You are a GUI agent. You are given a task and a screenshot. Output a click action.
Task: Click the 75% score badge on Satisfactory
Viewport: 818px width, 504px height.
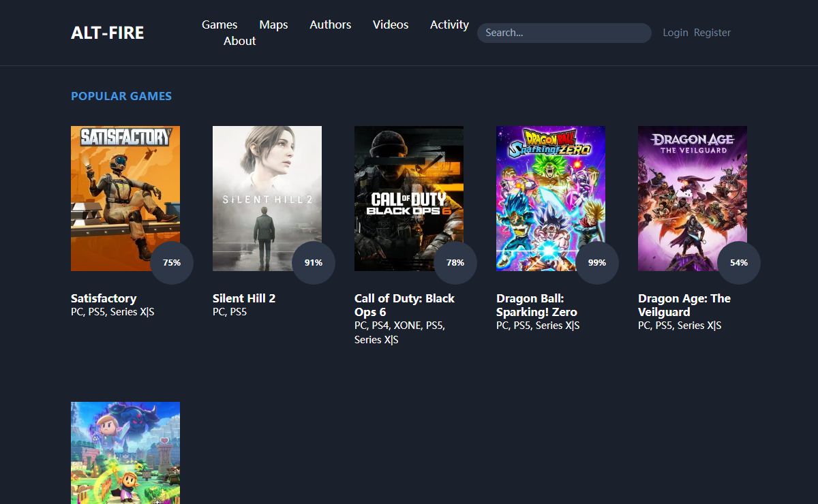coord(172,262)
